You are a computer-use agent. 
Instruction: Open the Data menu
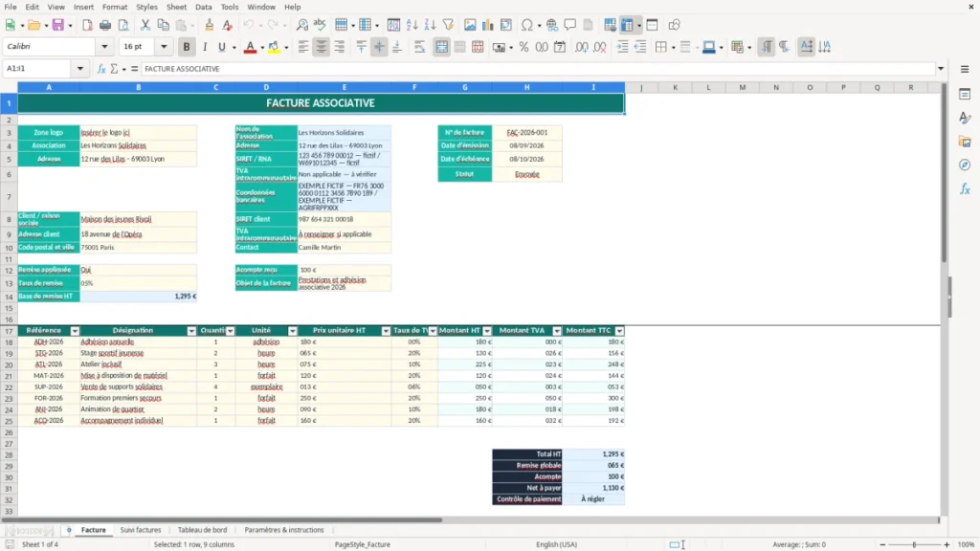pos(203,7)
